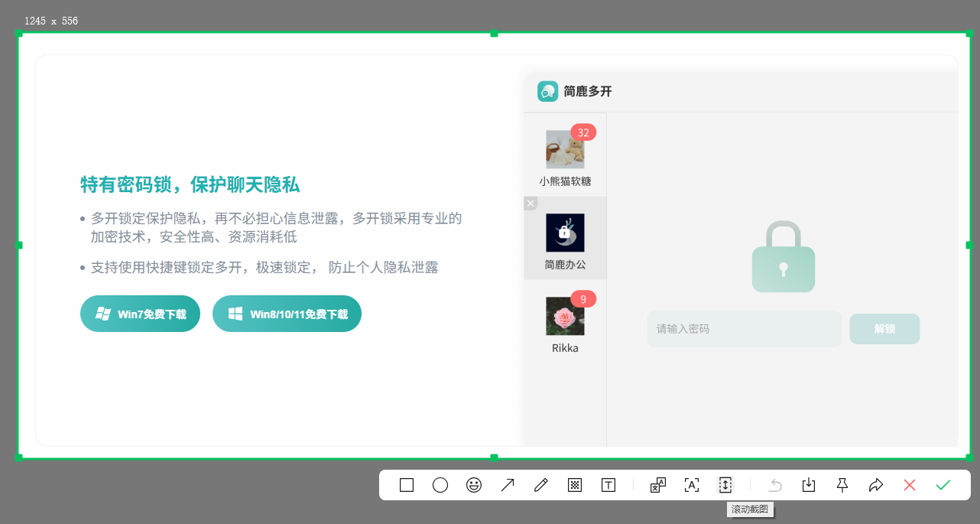980x524 pixels.
Task: Select the arrow annotation tool
Action: (507, 485)
